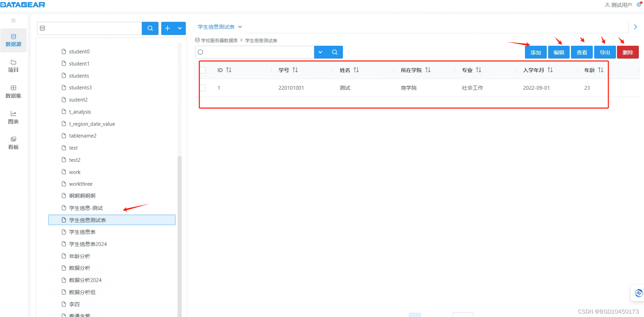The width and height of the screenshot is (644, 317).
Task: Check the checkbox for the row with ID 1
Action: point(203,88)
